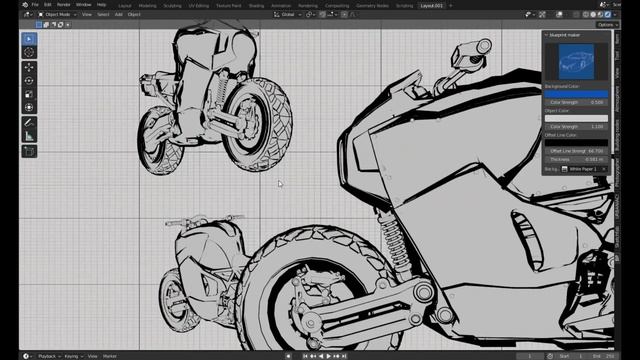Open the editor type selector
Viewport: 640px width, 360px height.
click(x=27, y=14)
